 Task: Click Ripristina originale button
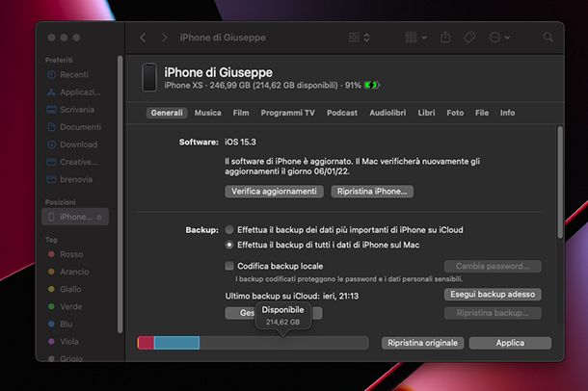click(x=422, y=343)
